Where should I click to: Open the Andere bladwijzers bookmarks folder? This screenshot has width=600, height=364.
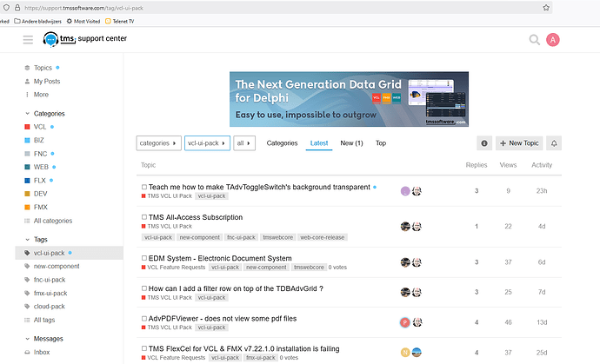(38, 22)
